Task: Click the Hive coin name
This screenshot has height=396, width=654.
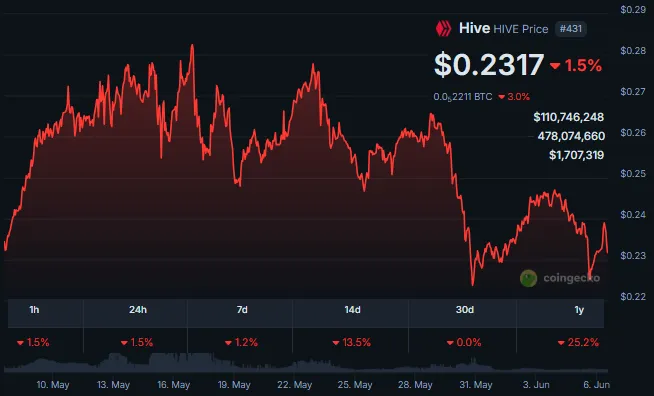Action: (x=474, y=28)
